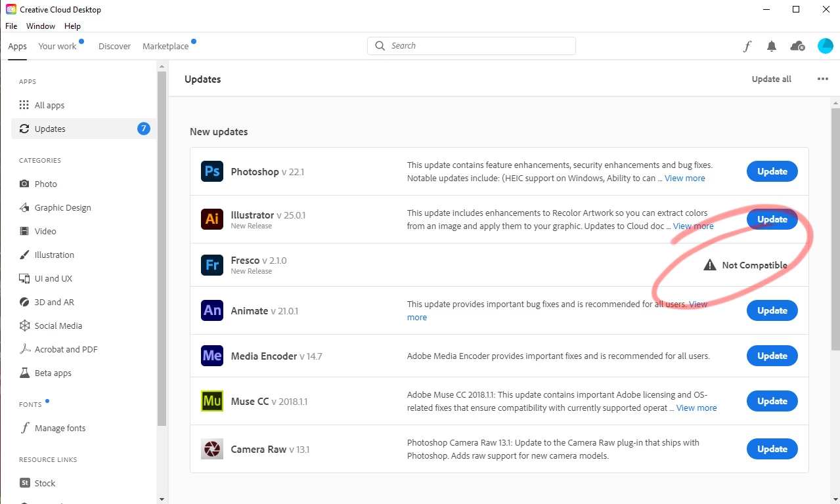
Task: Open the Help menu
Action: coord(72,26)
